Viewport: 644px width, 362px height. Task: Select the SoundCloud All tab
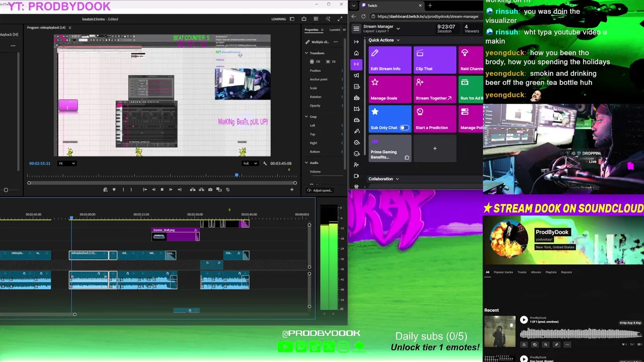coord(487,272)
